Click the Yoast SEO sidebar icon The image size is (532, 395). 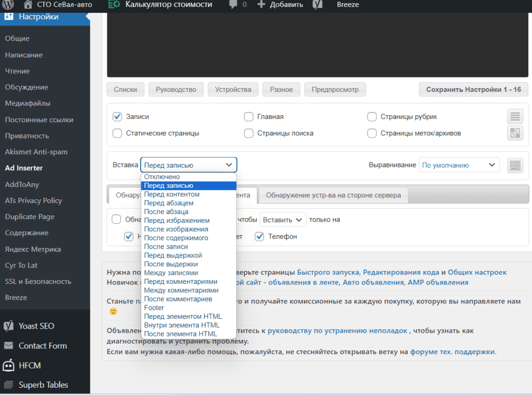(x=8, y=326)
